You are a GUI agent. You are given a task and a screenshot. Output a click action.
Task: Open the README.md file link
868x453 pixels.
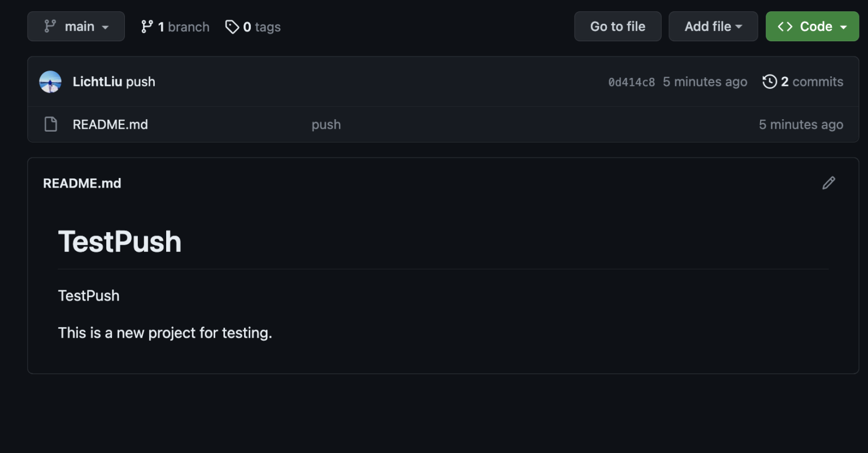110,124
